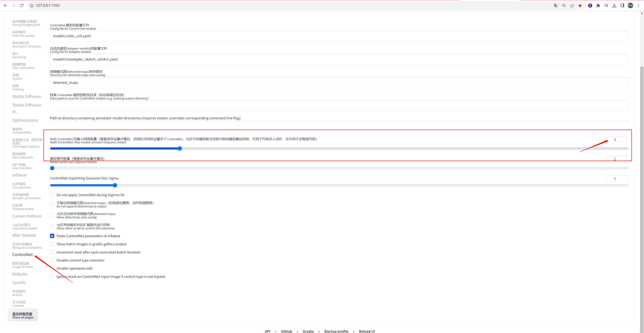Open the browser downloads list
This screenshot has height=333, width=644.
(x=614, y=5)
